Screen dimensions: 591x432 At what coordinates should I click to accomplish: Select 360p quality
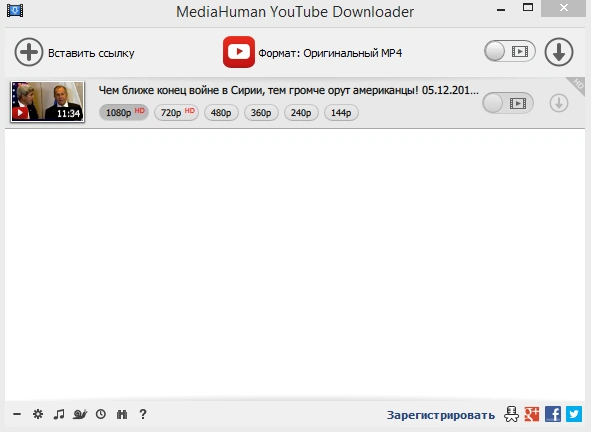(x=261, y=112)
